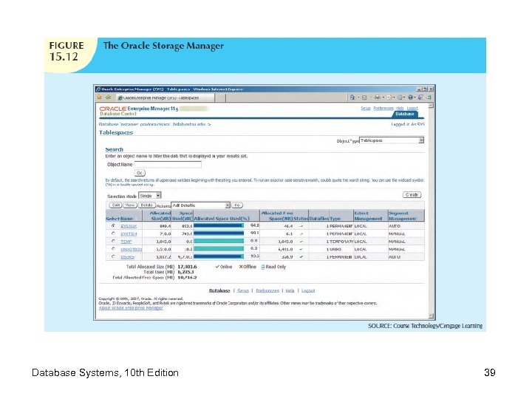Sort by the Allocated Free Space(MB) column header
Viewport: 532px width, 399px height.
[x=277, y=216]
